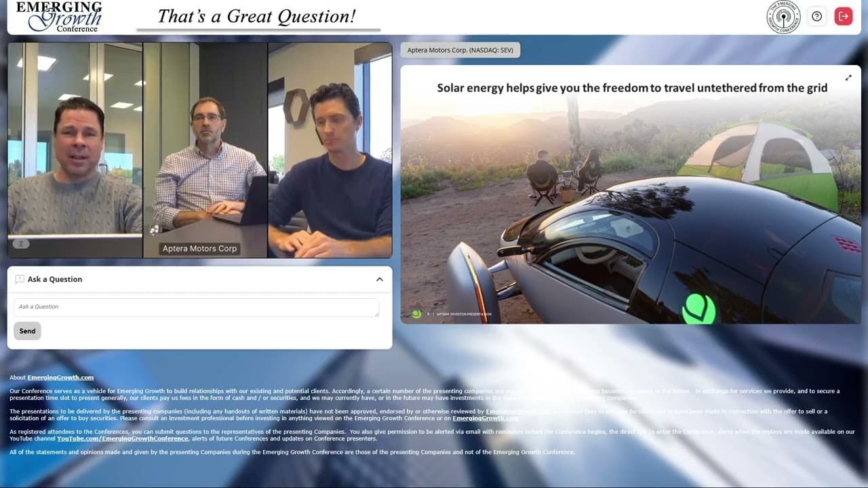Image resolution: width=868 pixels, height=488 pixels.
Task: Open EmergingGrowth.com link after 'Conference or on'
Action: [486, 418]
